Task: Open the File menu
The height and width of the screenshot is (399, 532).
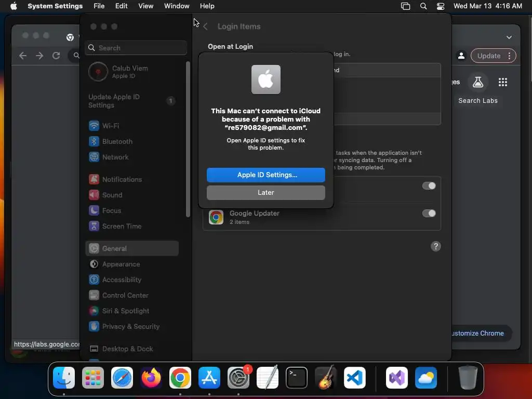Action: point(99,6)
